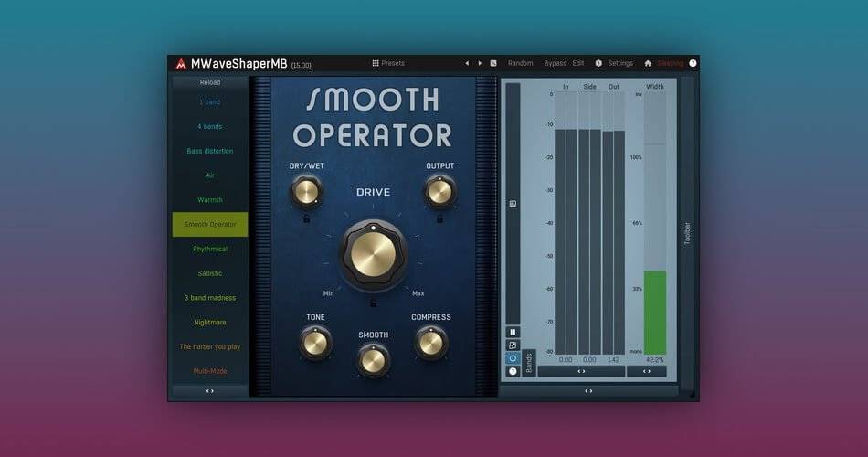
Task: Expand the vertical Toolbar strip
Action: (687, 233)
